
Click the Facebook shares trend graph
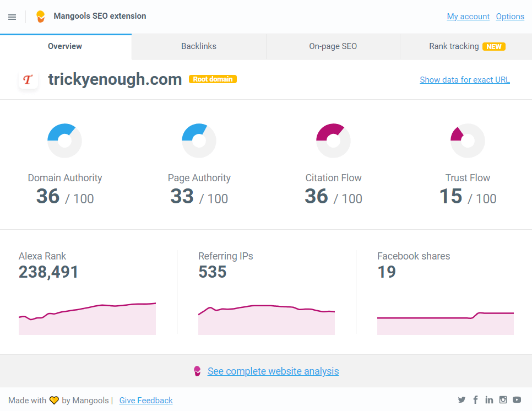446,323
